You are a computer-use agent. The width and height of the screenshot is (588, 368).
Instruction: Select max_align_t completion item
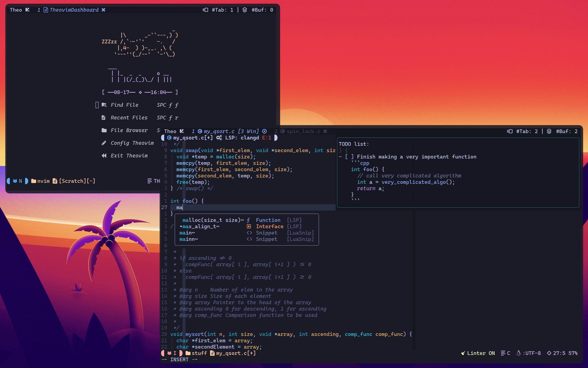[247, 226]
